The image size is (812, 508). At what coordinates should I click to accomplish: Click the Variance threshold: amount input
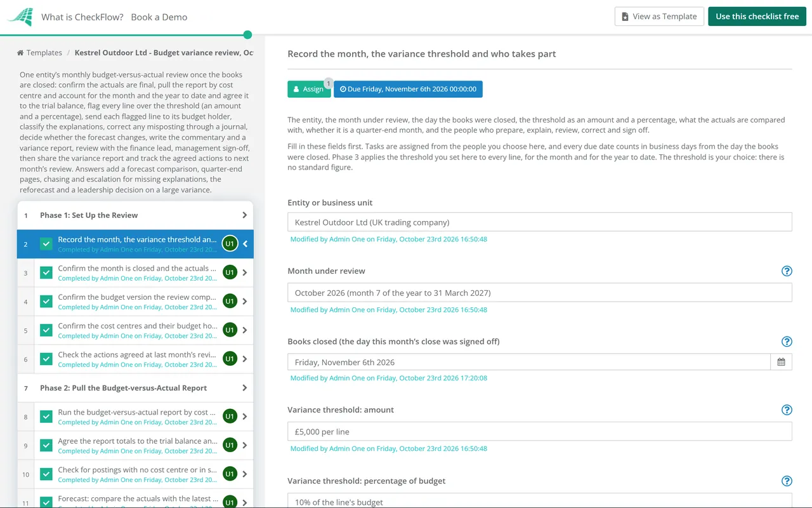[540, 432]
